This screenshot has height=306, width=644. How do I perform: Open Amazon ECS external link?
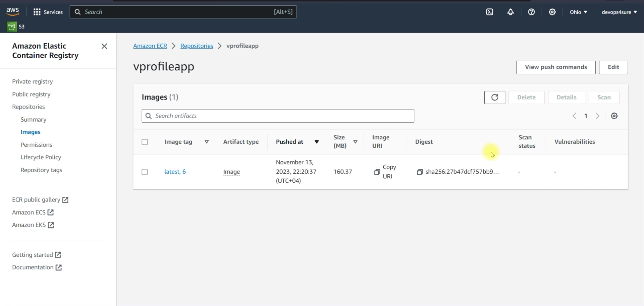[33, 212]
